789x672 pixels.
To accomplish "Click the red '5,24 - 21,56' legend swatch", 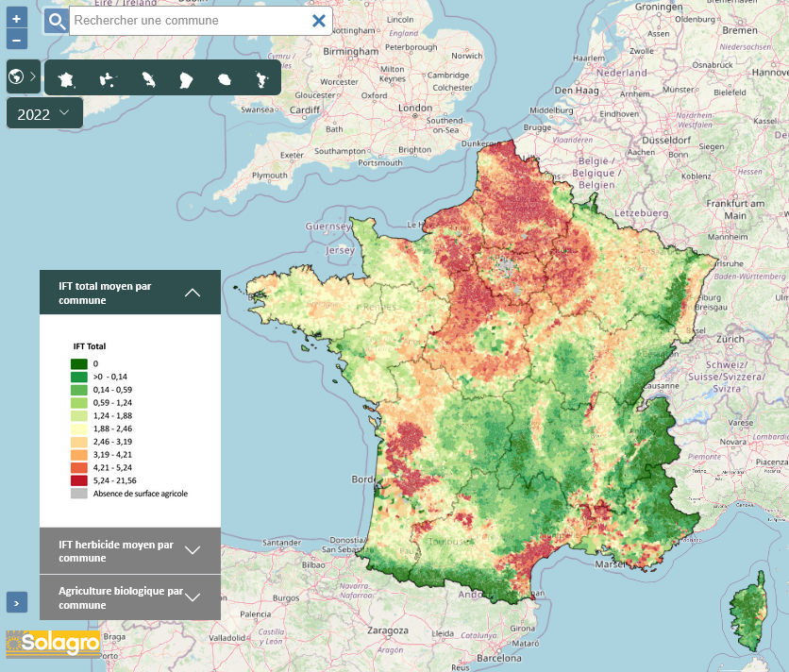I will tap(79, 480).
